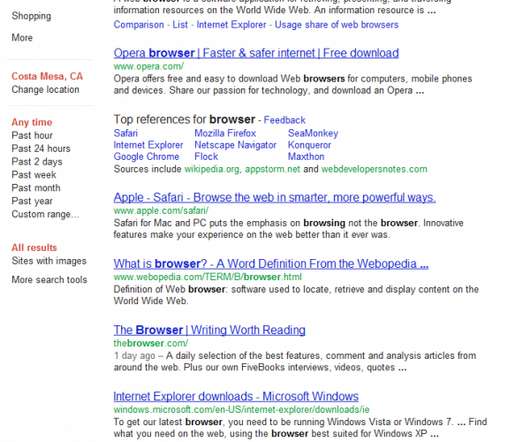The height and width of the screenshot is (442, 530).
Task: Click the Feedback link beside Top references
Action: pos(284,120)
